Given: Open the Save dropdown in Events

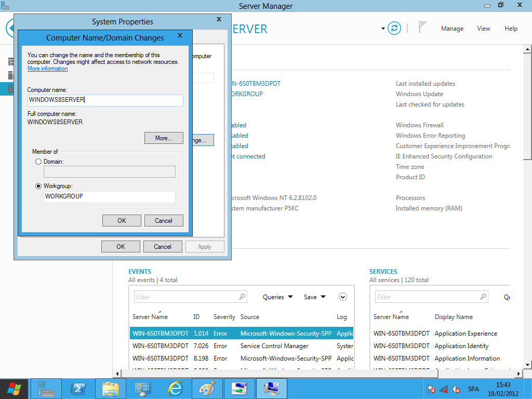Looking at the screenshot, I should (x=314, y=297).
